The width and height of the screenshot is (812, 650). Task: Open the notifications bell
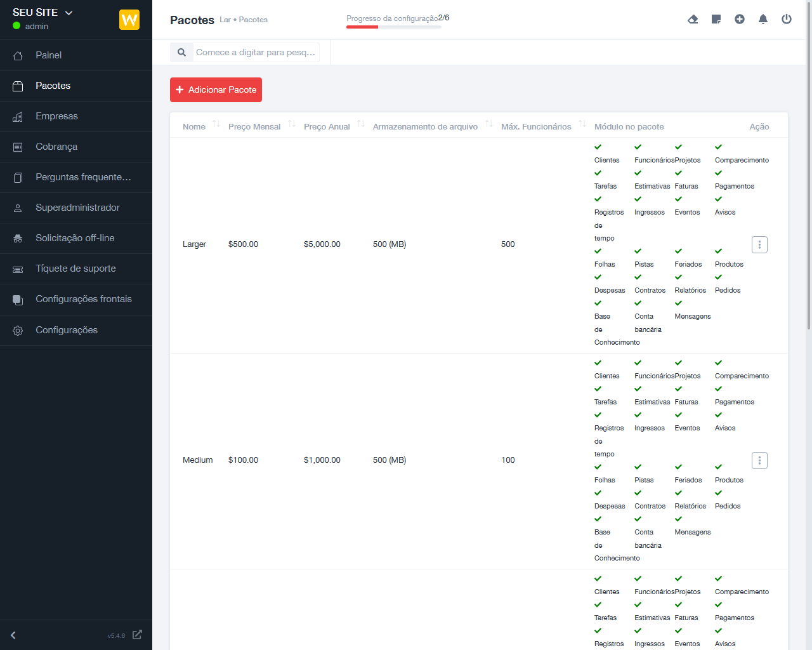[x=763, y=19]
